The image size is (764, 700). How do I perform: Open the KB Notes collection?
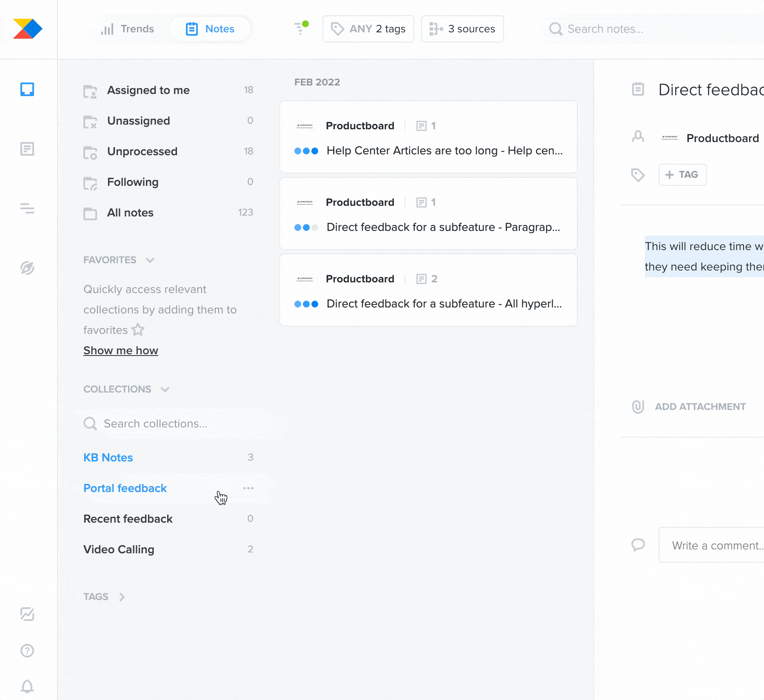click(168, 458)
